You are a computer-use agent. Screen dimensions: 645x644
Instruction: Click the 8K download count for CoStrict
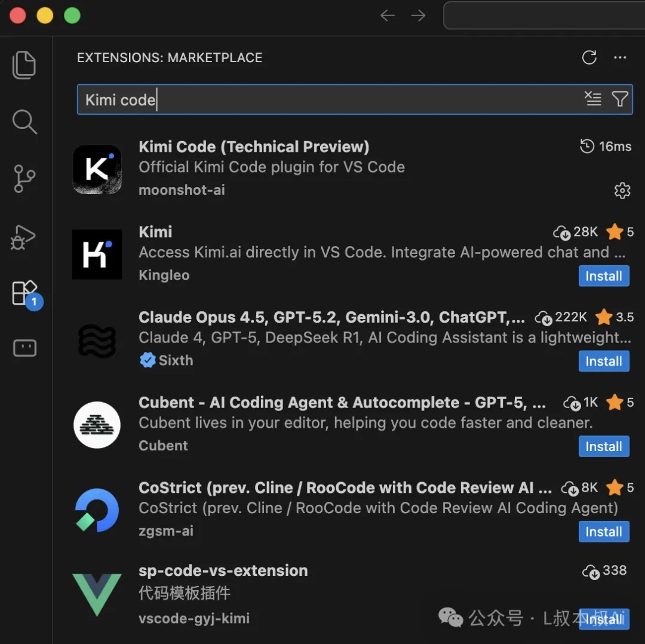[579, 487]
